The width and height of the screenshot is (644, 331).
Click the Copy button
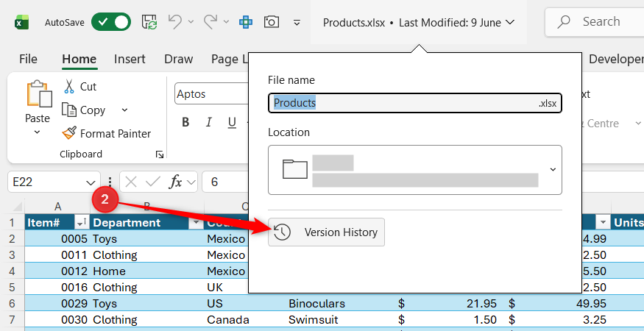84,110
